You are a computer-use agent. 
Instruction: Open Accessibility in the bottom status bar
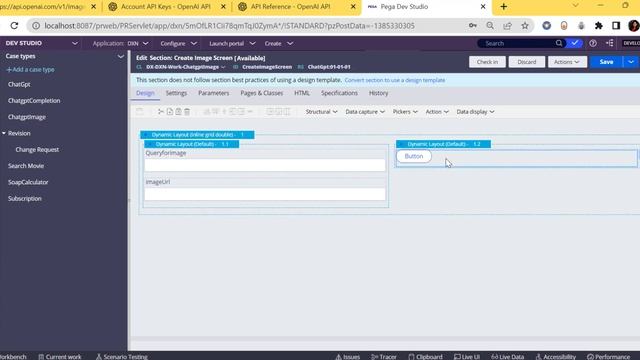pos(556,356)
